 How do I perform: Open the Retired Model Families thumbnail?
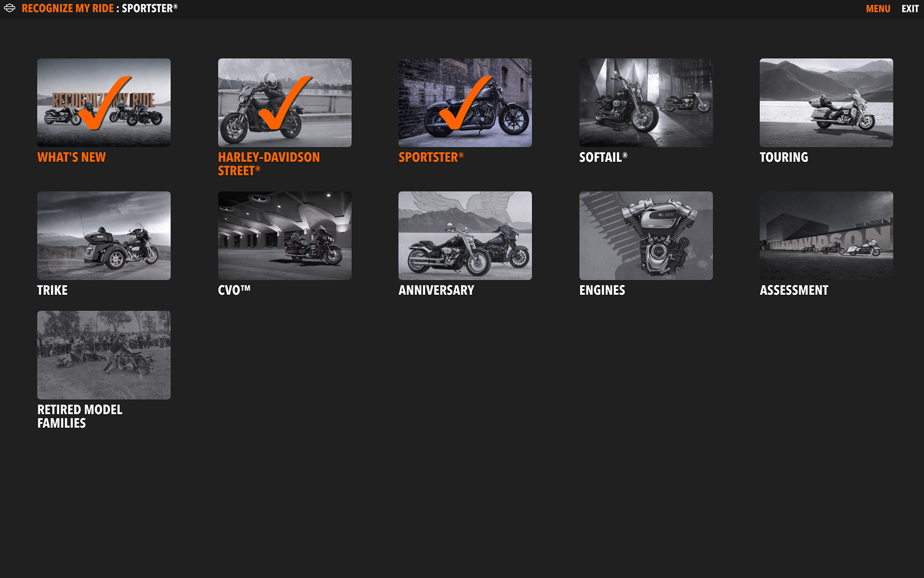[x=104, y=355]
